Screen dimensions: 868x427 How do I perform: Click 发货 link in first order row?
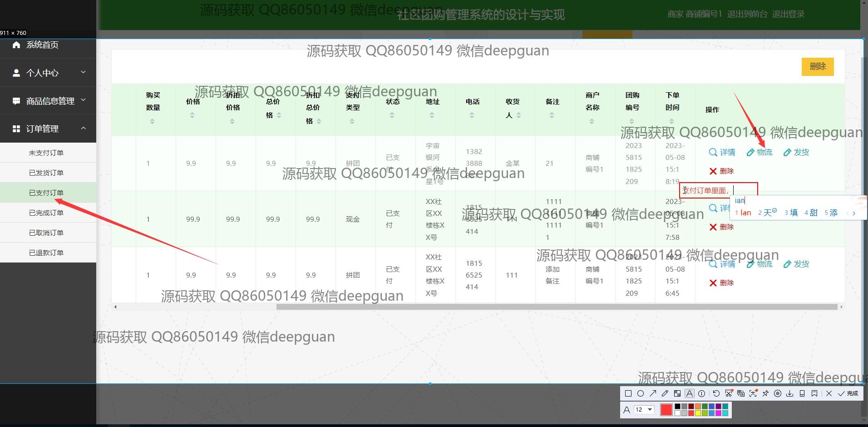tap(797, 152)
